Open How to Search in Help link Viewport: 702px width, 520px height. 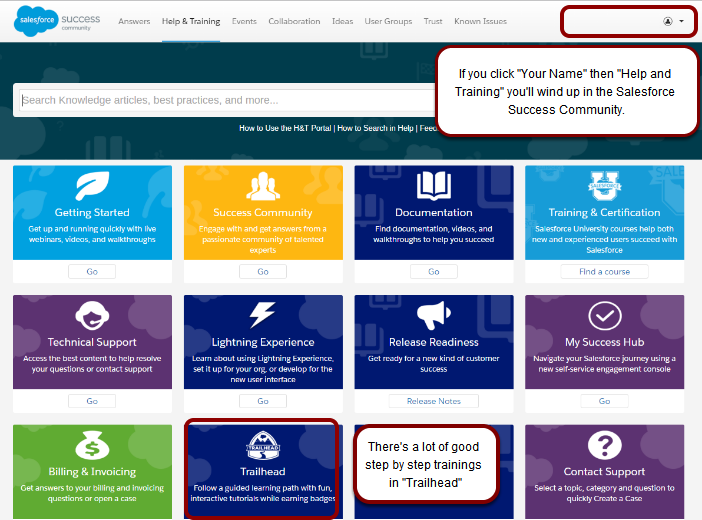(375, 128)
